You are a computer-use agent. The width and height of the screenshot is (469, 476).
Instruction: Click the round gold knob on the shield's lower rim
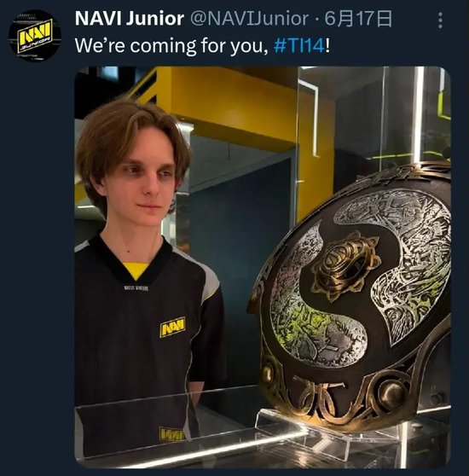tap(393, 394)
